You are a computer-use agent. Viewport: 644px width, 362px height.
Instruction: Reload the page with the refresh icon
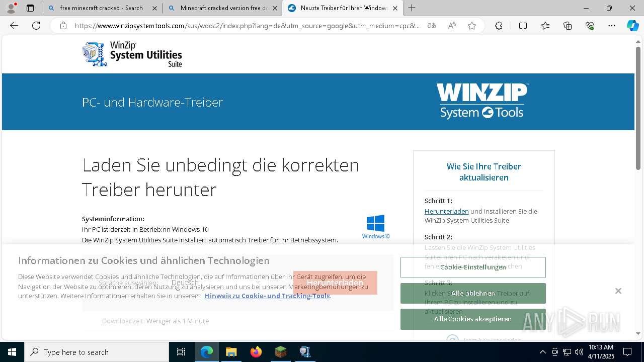36,26
